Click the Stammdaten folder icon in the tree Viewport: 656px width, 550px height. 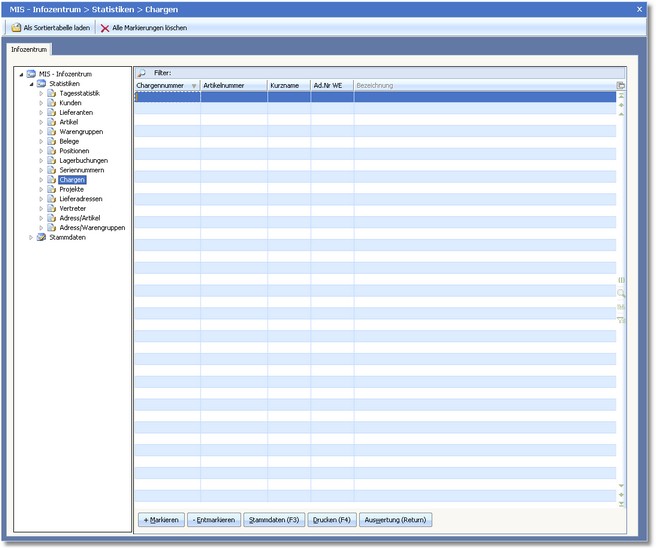(x=41, y=237)
